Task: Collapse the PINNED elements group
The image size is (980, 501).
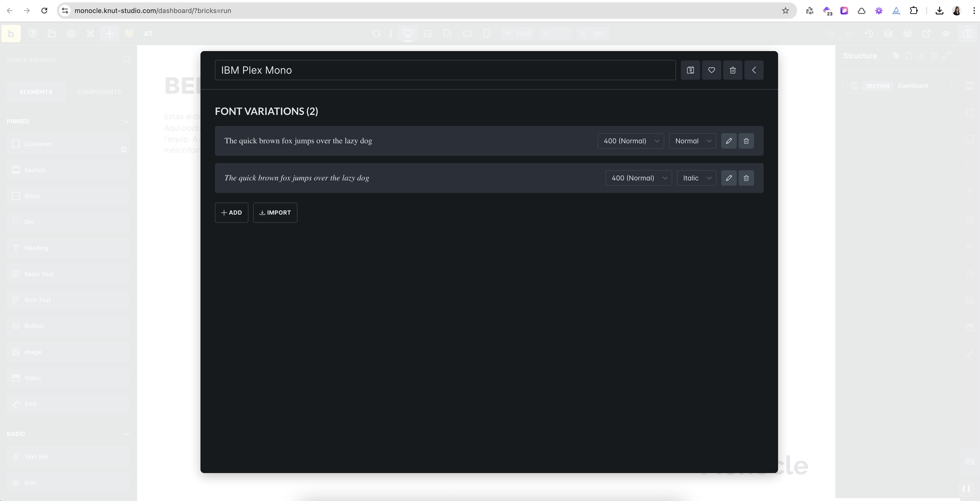Action: click(x=126, y=121)
